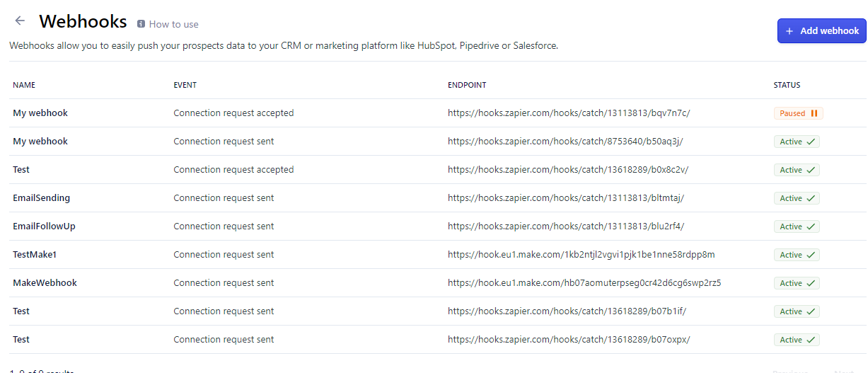
Task: Toggle Active status for EmailSending webhook
Action: coord(797,198)
